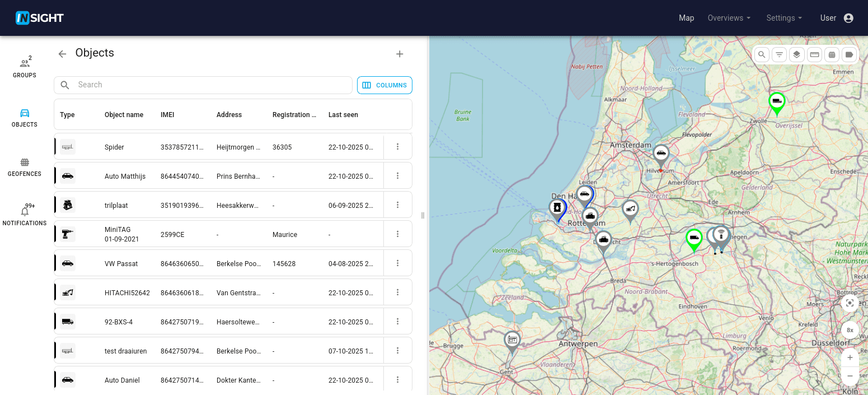Screen dimensions: 868x395
Task: Select the measure distance tool
Action: pos(814,54)
